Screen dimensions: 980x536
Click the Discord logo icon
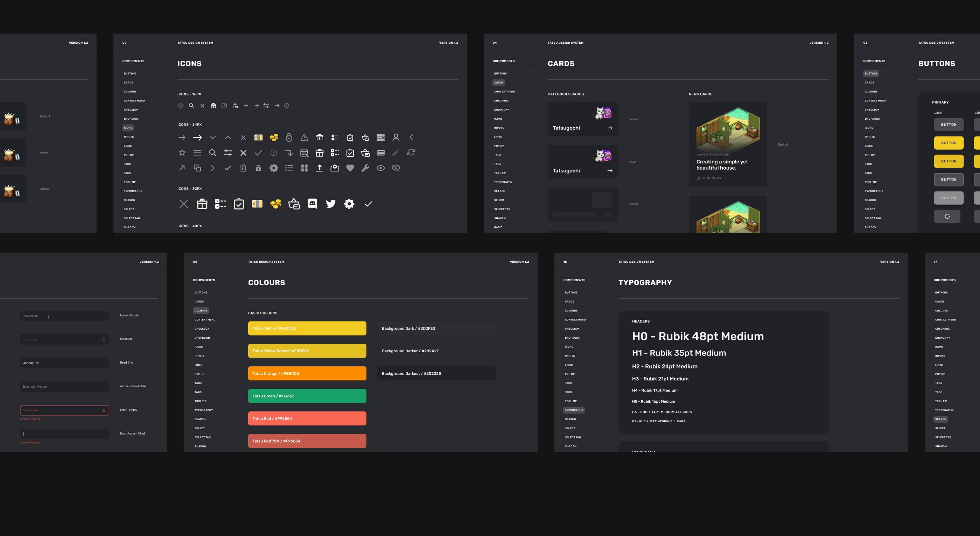coord(312,204)
